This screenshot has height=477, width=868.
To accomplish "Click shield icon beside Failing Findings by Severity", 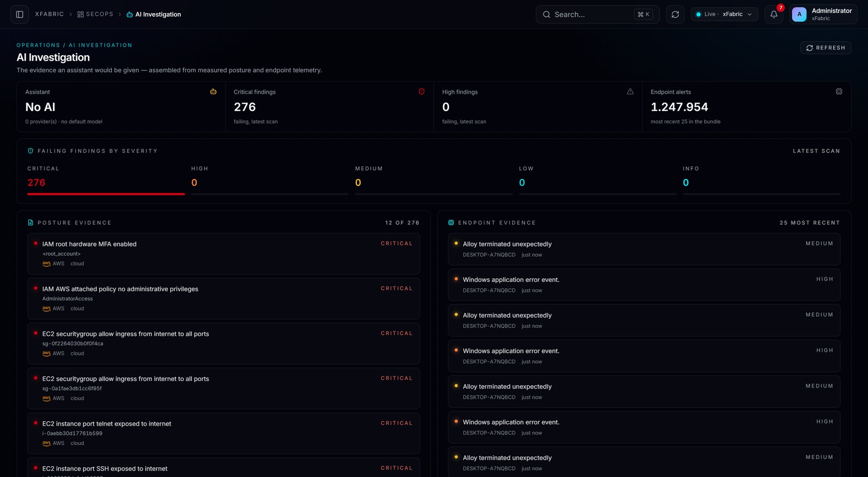I will (x=30, y=151).
